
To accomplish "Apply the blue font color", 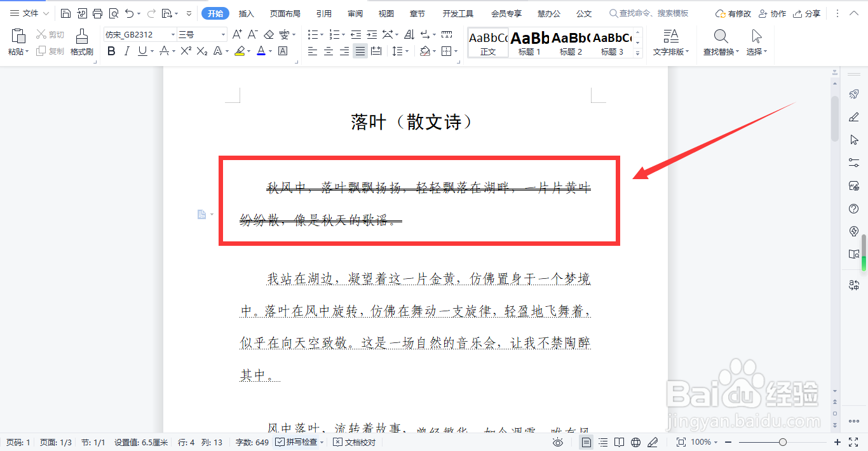I will tap(261, 51).
